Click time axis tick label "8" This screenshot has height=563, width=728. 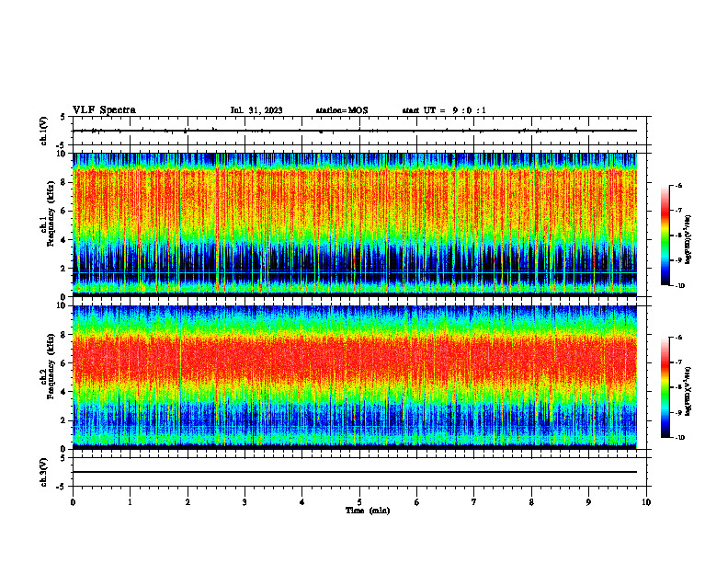(x=531, y=502)
